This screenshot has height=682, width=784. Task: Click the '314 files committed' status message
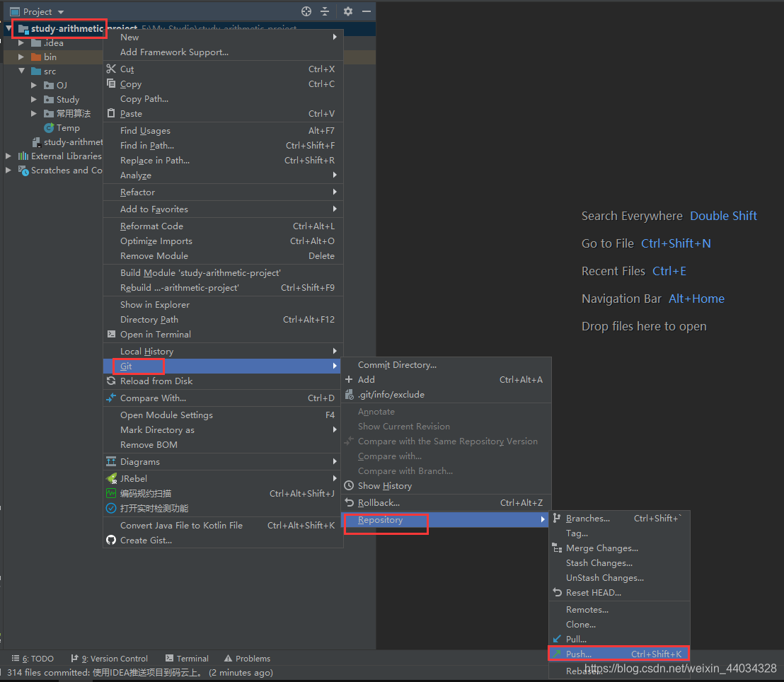[x=140, y=673]
